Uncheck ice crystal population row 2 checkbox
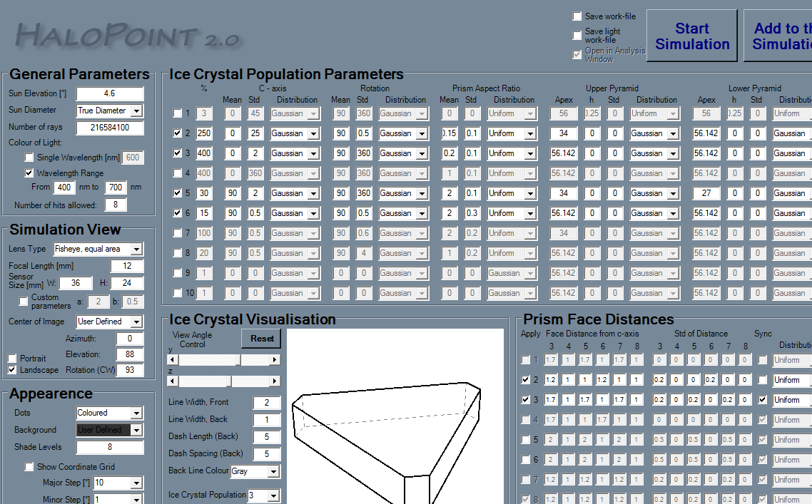812x504 pixels. click(x=178, y=133)
